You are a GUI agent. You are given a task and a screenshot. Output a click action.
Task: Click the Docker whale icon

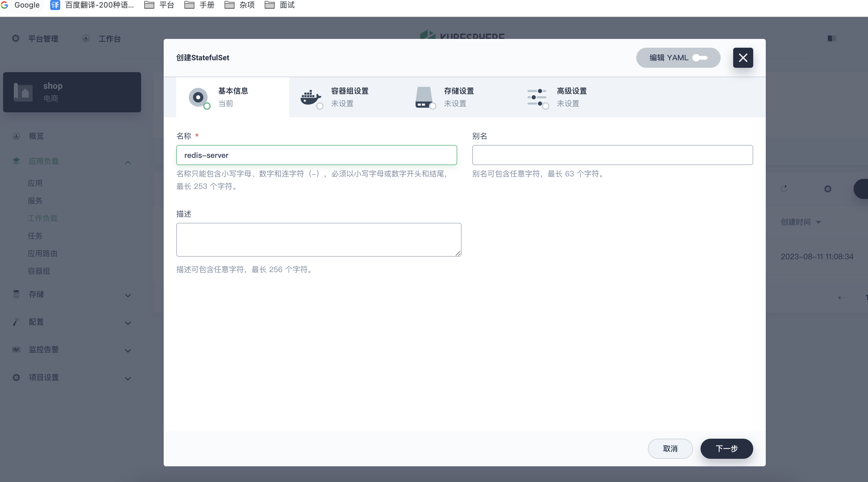pyautogui.click(x=311, y=98)
